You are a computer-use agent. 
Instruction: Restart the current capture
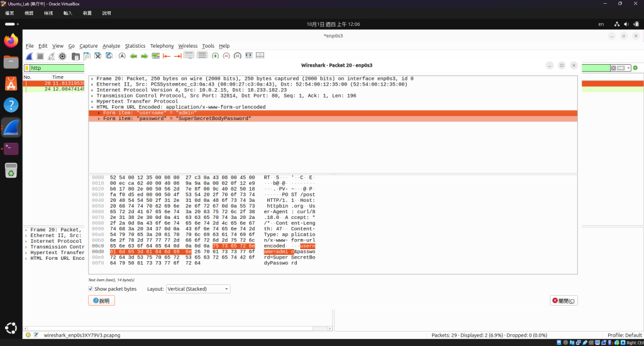(x=51, y=56)
